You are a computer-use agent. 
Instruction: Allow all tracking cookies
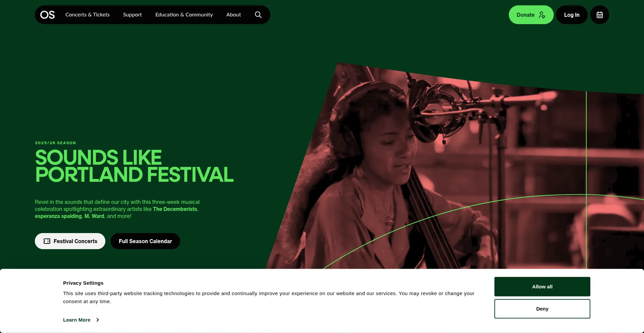click(542, 287)
